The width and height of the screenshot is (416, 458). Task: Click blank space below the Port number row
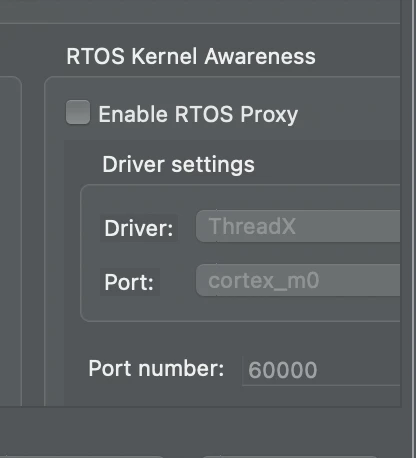click(x=232, y=396)
